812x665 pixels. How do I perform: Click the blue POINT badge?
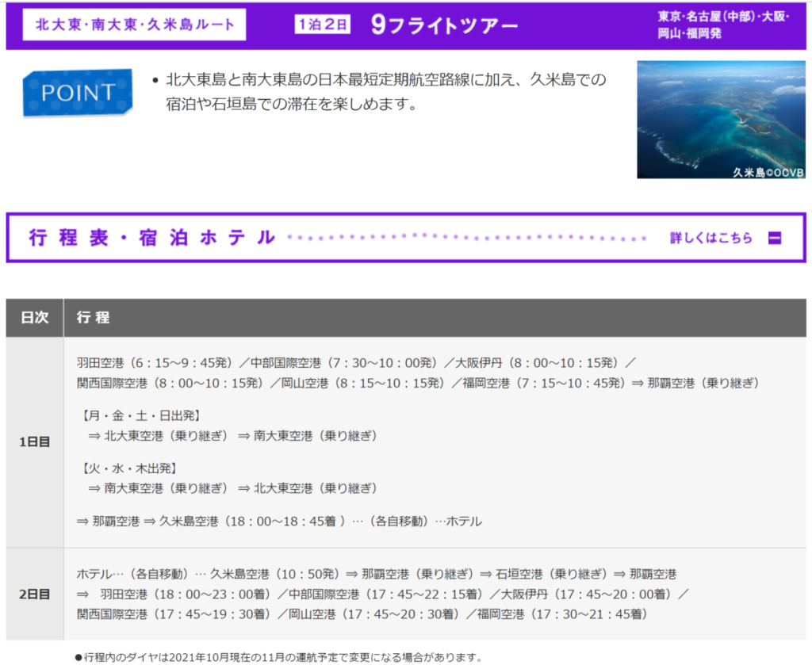click(x=78, y=93)
